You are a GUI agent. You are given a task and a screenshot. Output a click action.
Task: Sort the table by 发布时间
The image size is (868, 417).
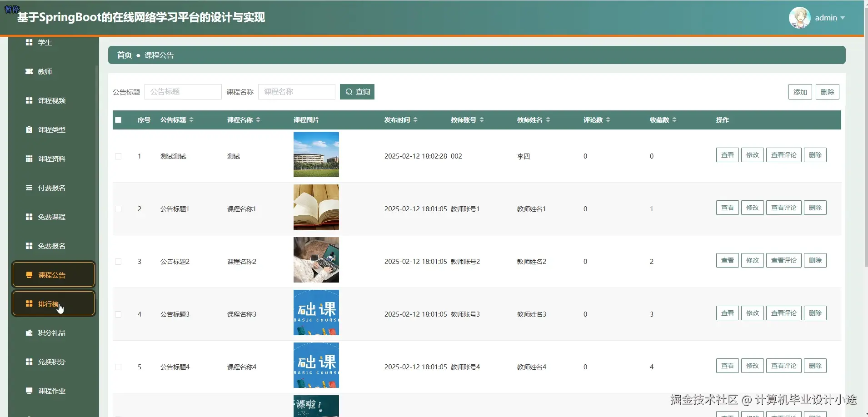click(x=400, y=119)
